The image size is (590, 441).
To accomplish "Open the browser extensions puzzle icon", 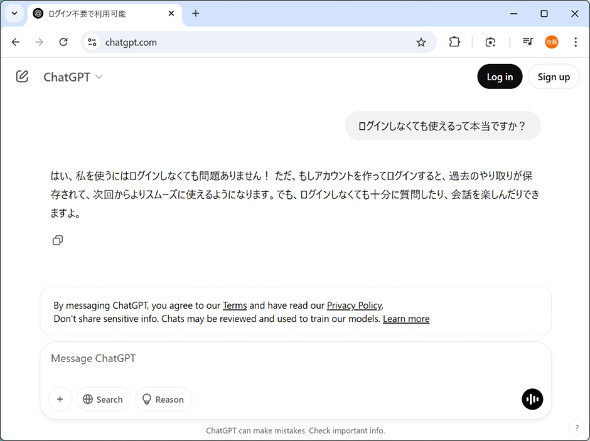I will [x=455, y=42].
